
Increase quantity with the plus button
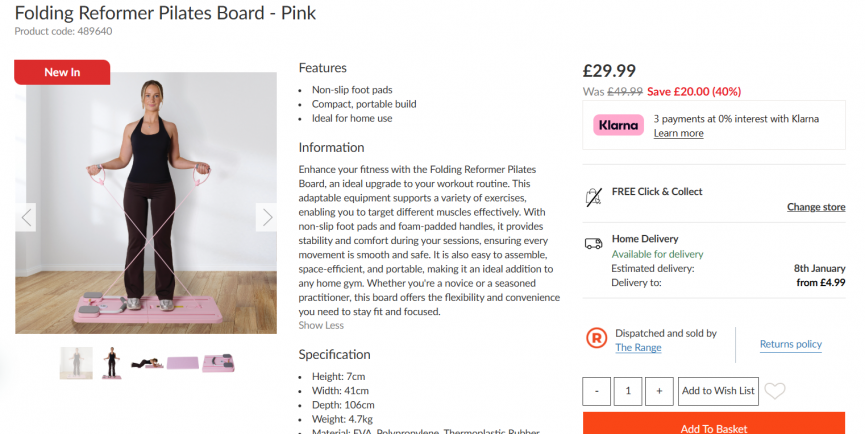[659, 391]
